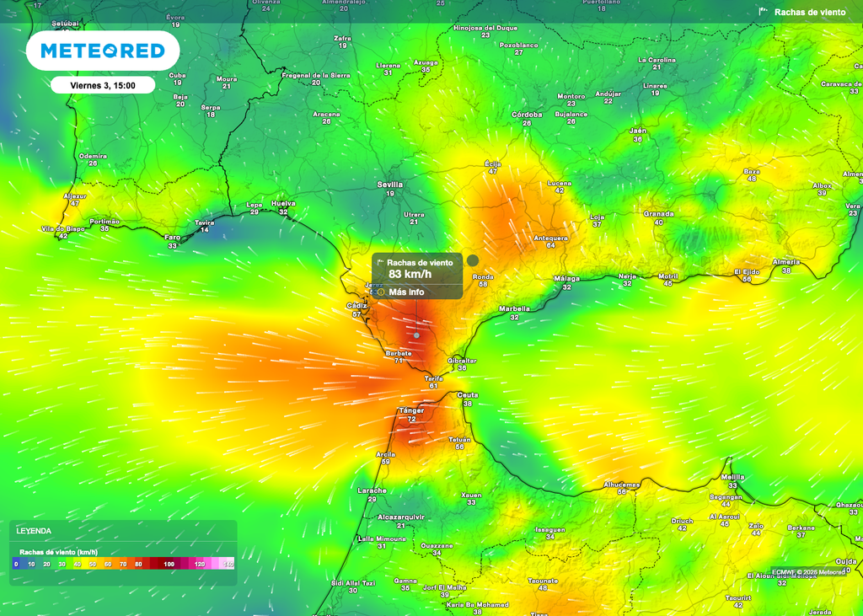This screenshot has height=616, width=863.
Task: Click the Larache city label
Action: click(372, 490)
